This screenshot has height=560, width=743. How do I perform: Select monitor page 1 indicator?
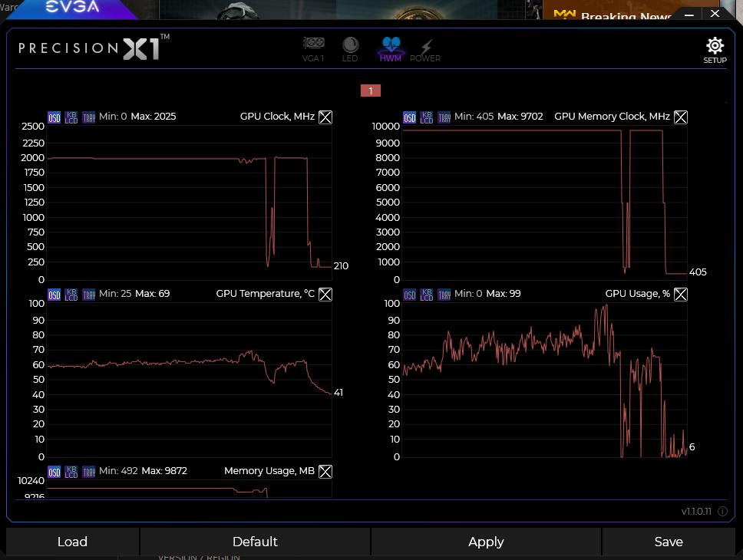coord(371,91)
